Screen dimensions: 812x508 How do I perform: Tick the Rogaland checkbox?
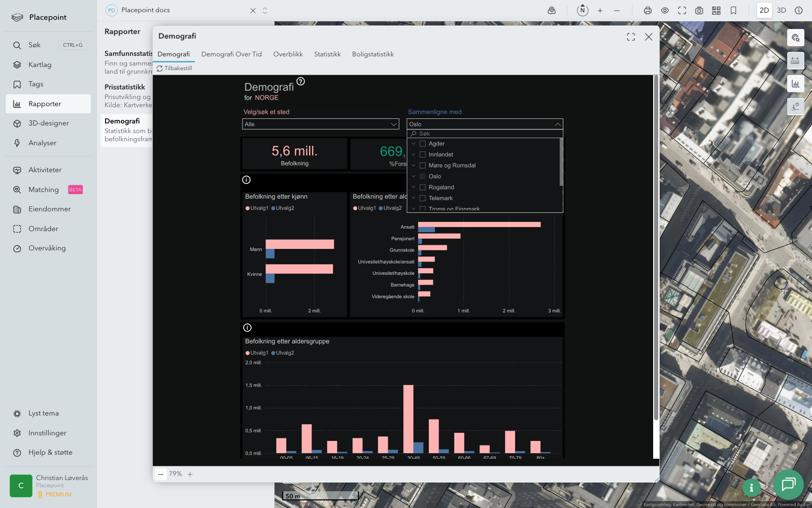click(423, 187)
